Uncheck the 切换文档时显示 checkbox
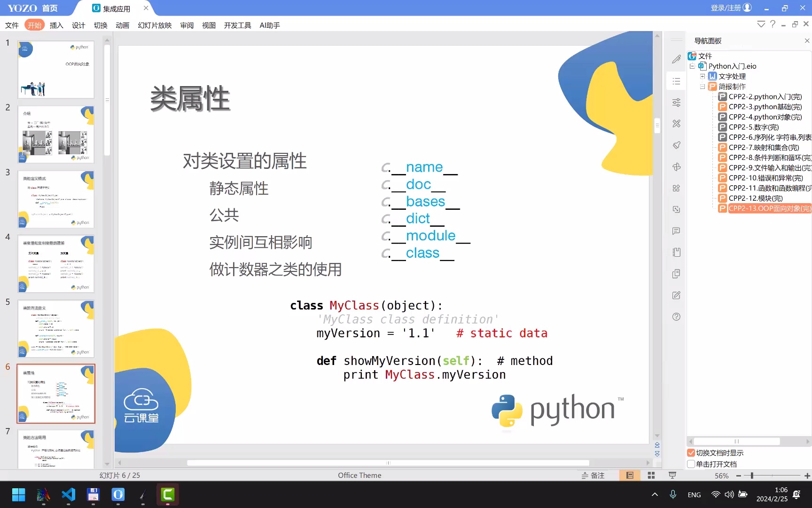This screenshot has width=812, height=508. coord(691,453)
